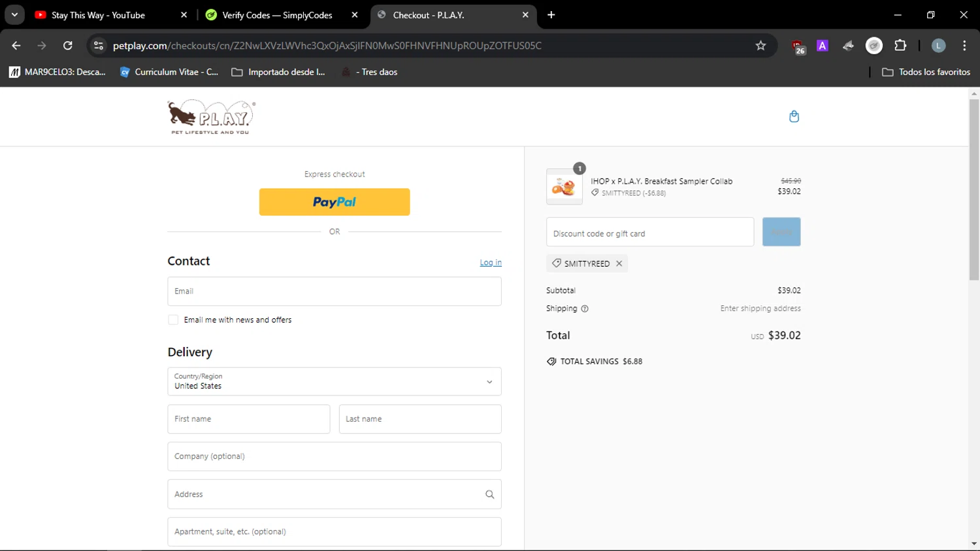Click the red extension with 26 badge

798,46
